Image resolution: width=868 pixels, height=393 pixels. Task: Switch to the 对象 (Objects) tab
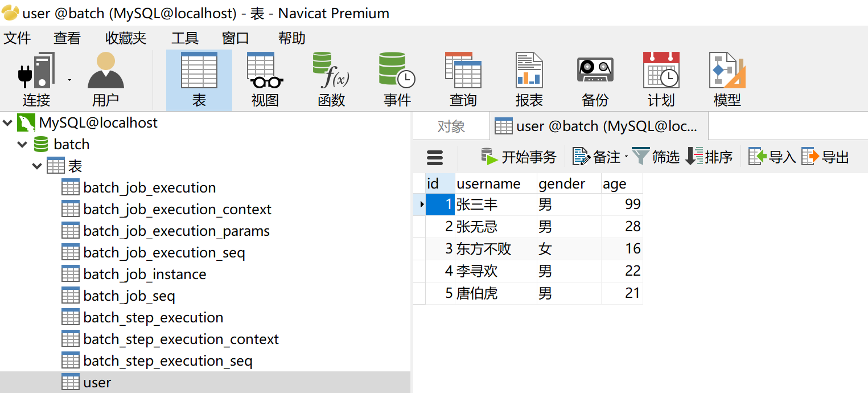[451, 126]
